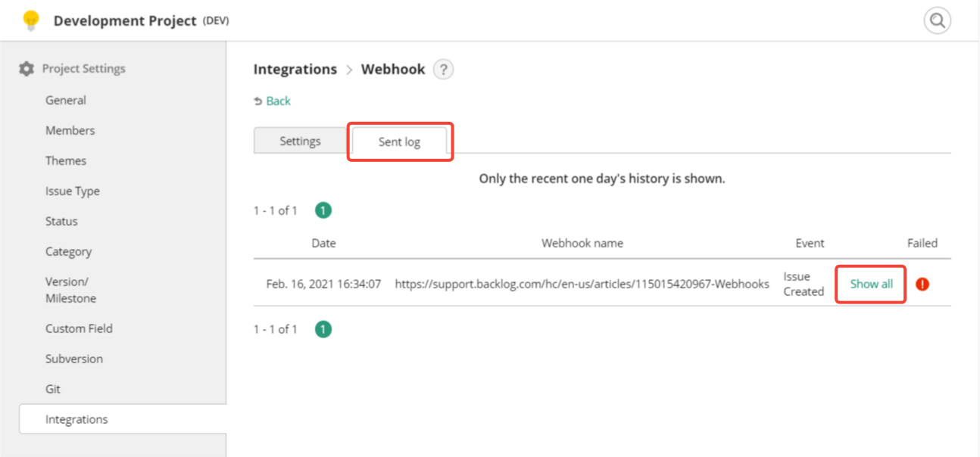
Task: Open the Issue Type settings item
Action: pyautogui.click(x=73, y=191)
